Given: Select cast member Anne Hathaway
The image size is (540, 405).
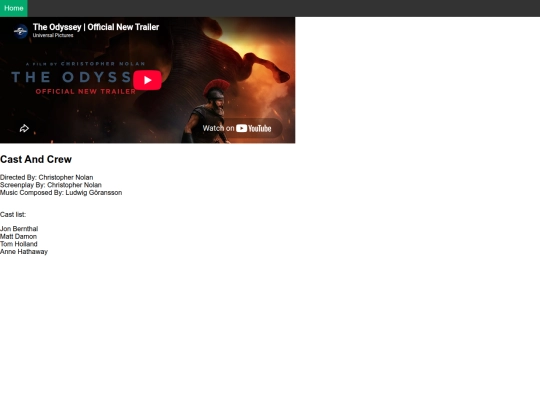Looking at the screenshot, I should pyautogui.click(x=24, y=252).
